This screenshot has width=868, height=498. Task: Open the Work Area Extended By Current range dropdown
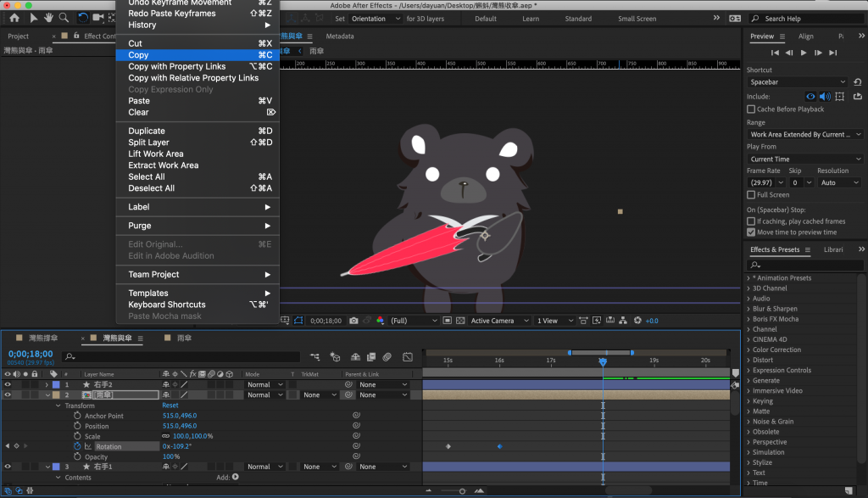coord(805,135)
